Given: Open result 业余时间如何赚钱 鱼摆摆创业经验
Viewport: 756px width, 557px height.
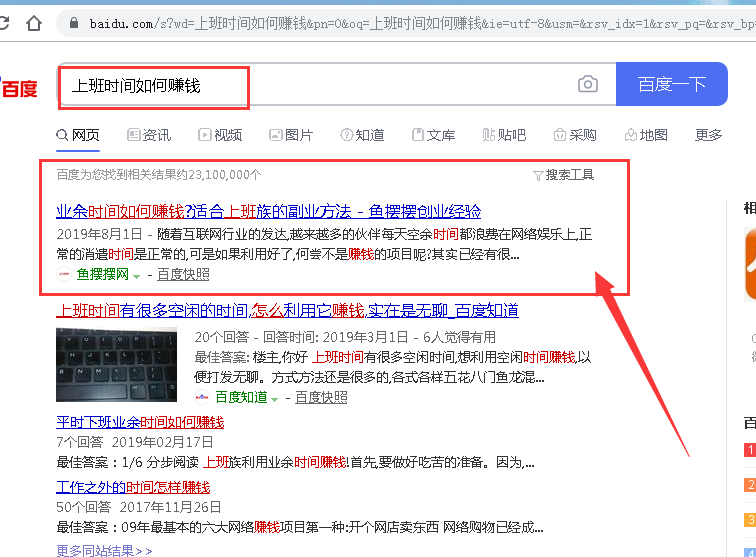Looking at the screenshot, I should pyautogui.click(x=269, y=211).
